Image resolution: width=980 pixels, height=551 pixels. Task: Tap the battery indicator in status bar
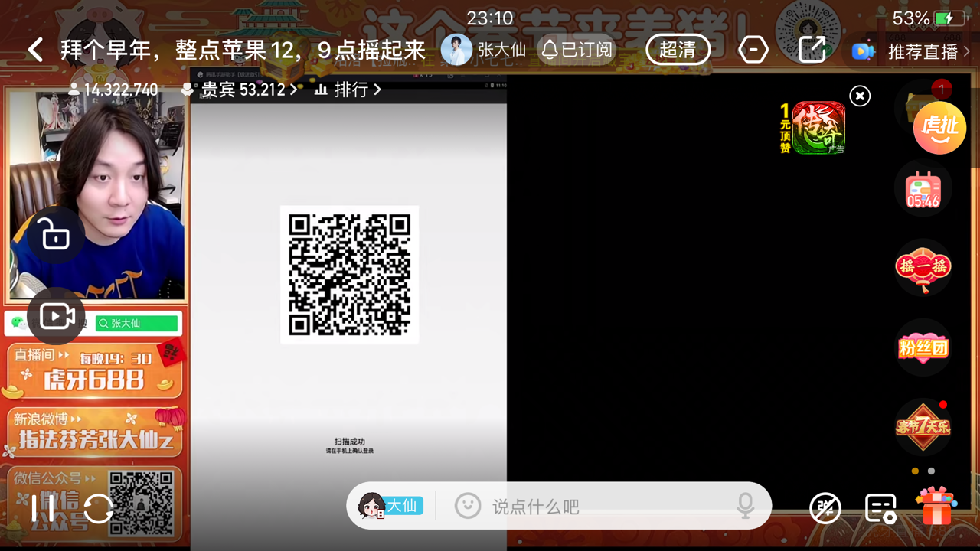[948, 18]
